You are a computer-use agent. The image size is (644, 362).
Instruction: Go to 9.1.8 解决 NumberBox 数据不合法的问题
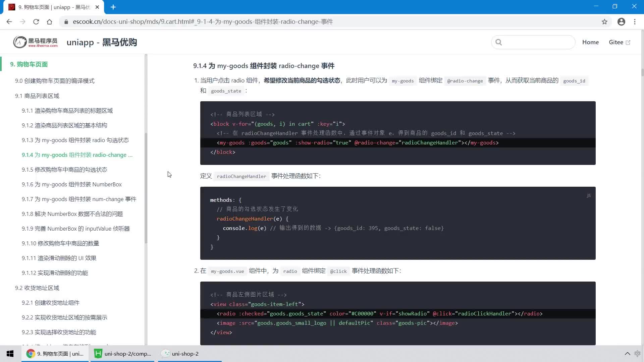(x=72, y=214)
